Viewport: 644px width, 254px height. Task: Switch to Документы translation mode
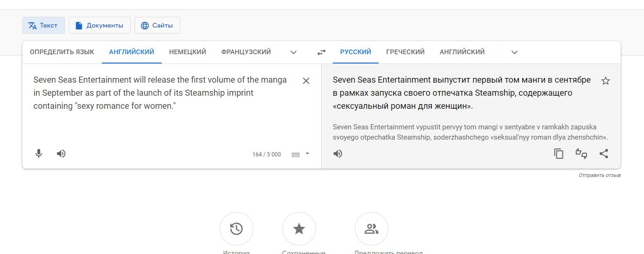pyautogui.click(x=100, y=25)
